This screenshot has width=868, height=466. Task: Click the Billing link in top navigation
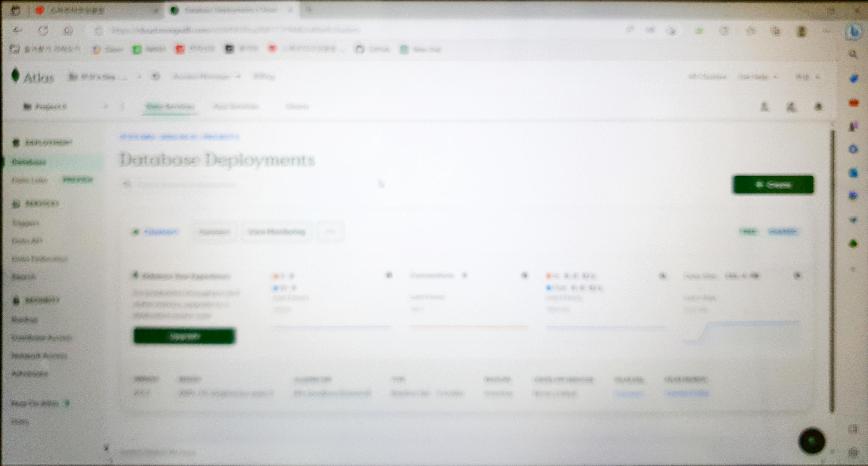(x=264, y=76)
